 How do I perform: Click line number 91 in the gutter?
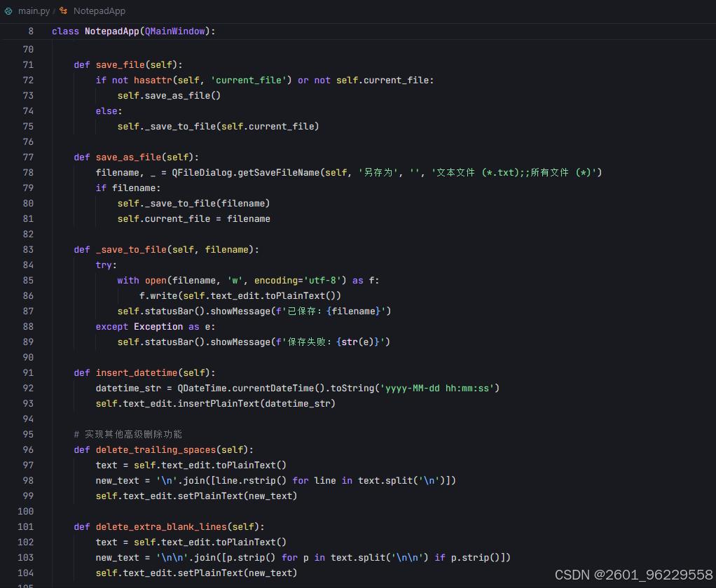(28, 372)
